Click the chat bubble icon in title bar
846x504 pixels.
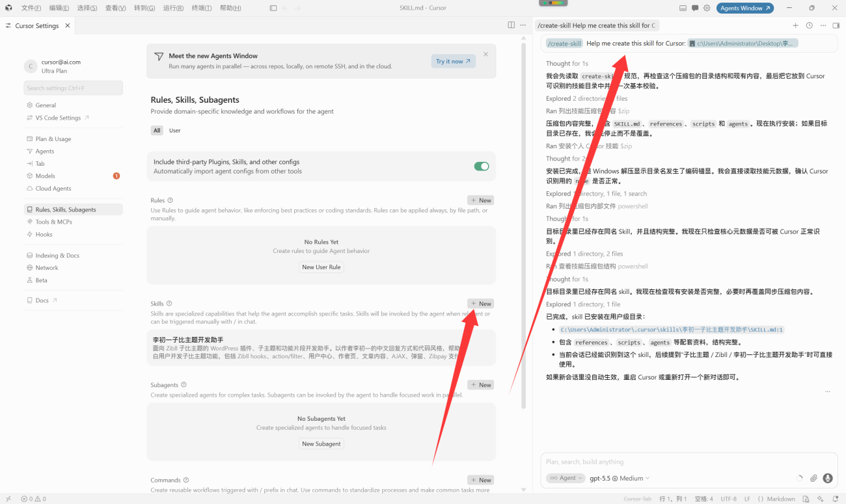point(695,8)
